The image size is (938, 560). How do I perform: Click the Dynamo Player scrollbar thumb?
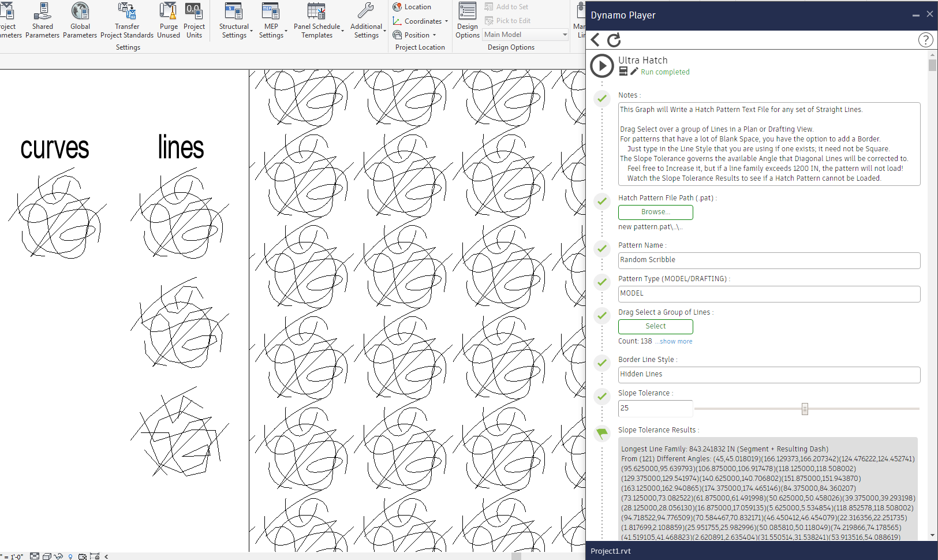pyautogui.click(x=933, y=65)
